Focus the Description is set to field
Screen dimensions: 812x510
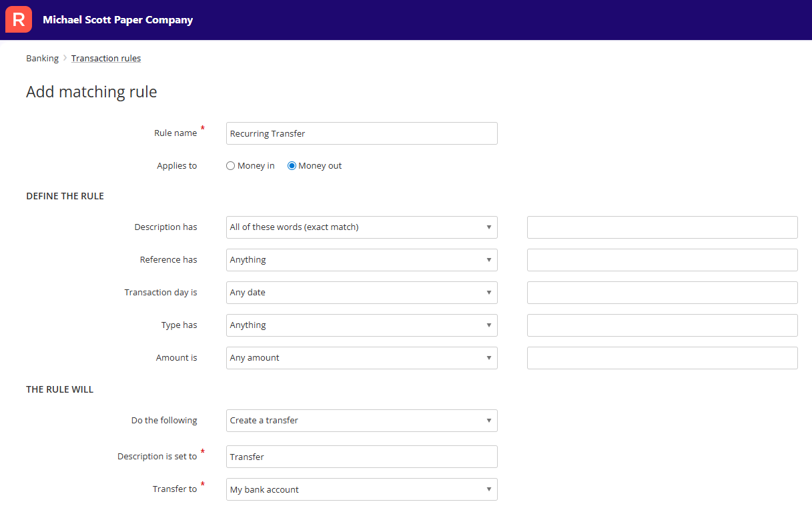[362, 457]
